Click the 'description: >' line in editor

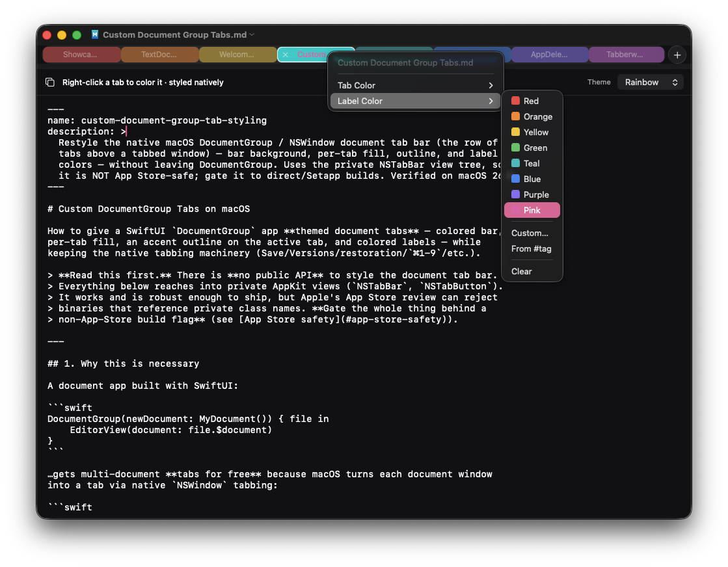coord(87,132)
